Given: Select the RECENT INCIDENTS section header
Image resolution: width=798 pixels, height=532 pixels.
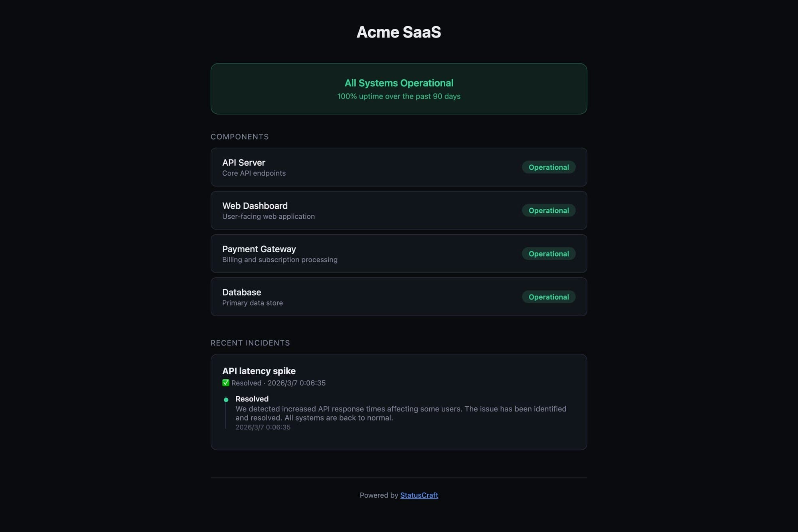Looking at the screenshot, I should [x=250, y=342].
